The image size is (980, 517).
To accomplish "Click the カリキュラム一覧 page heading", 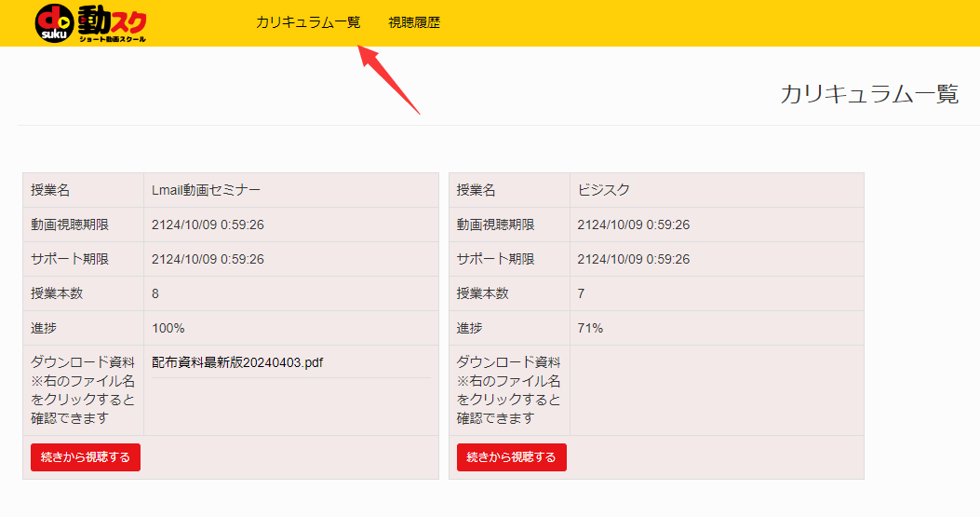I will click(869, 94).
